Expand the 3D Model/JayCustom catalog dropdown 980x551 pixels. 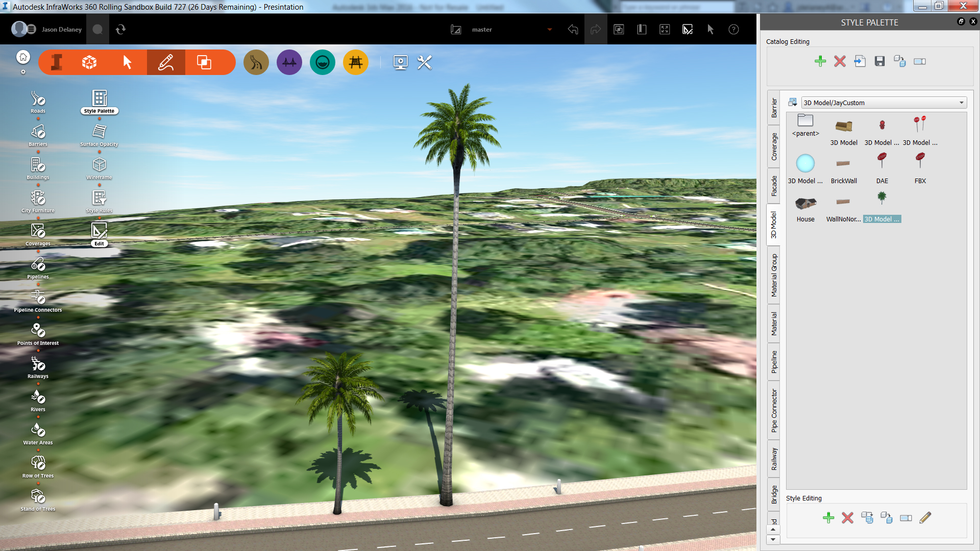pyautogui.click(x=961, y=103)
